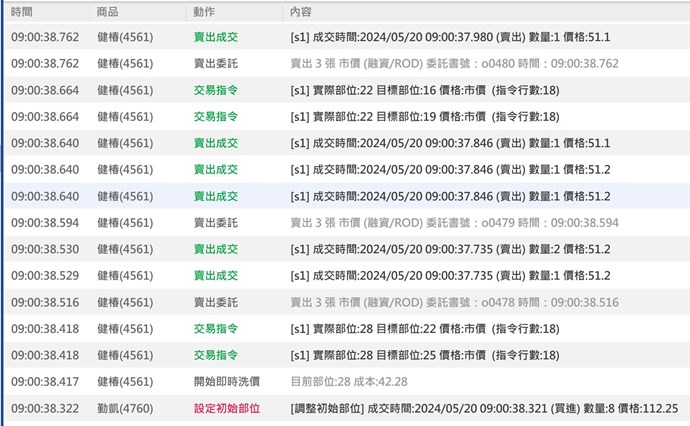This screenshot has height=426, width=690.
Task: Click the time cell 09:00:38.530
Action: coord(45,249)
